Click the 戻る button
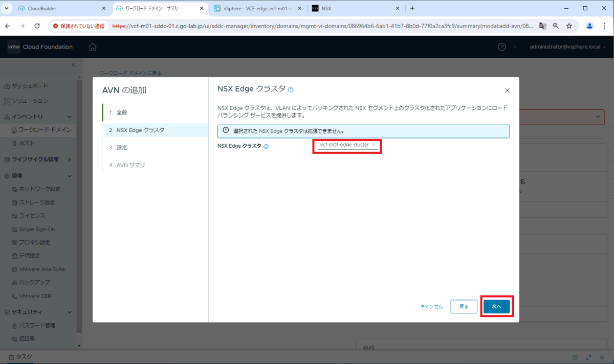Screen dimensions: 614x364 (x=464, y=306)
